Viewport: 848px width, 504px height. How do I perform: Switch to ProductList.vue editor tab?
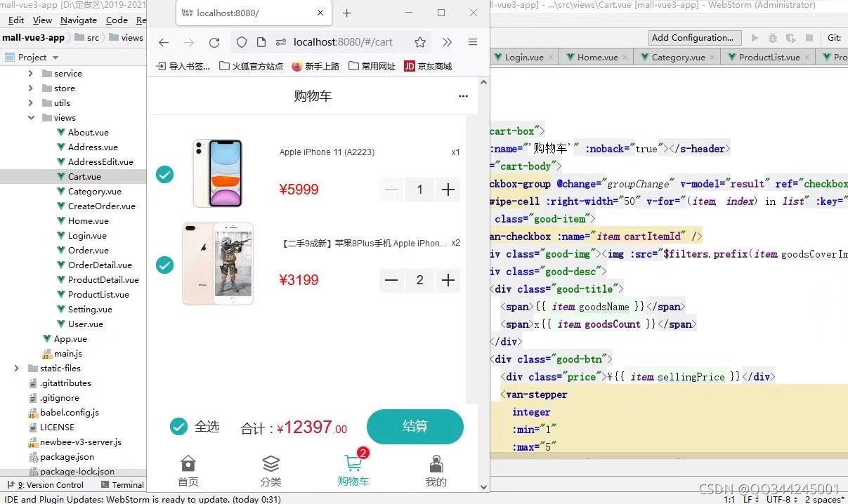point(769,58)
